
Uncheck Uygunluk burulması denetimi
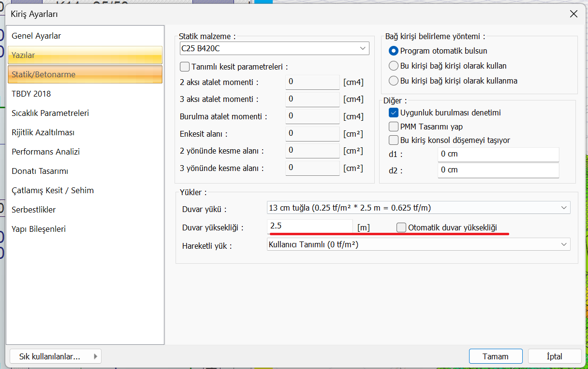tap(394, 113)
